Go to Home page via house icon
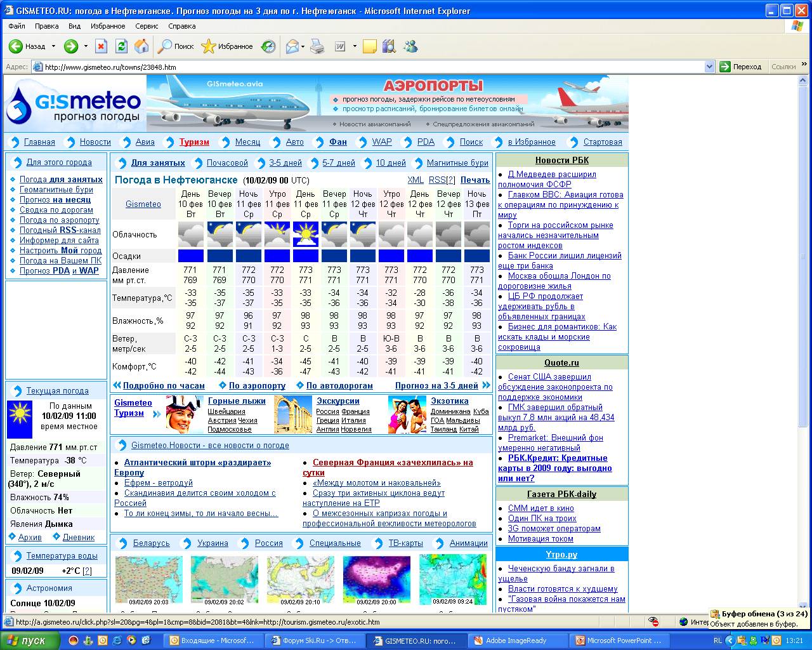The image size is (812, 650). click(141, 46)
